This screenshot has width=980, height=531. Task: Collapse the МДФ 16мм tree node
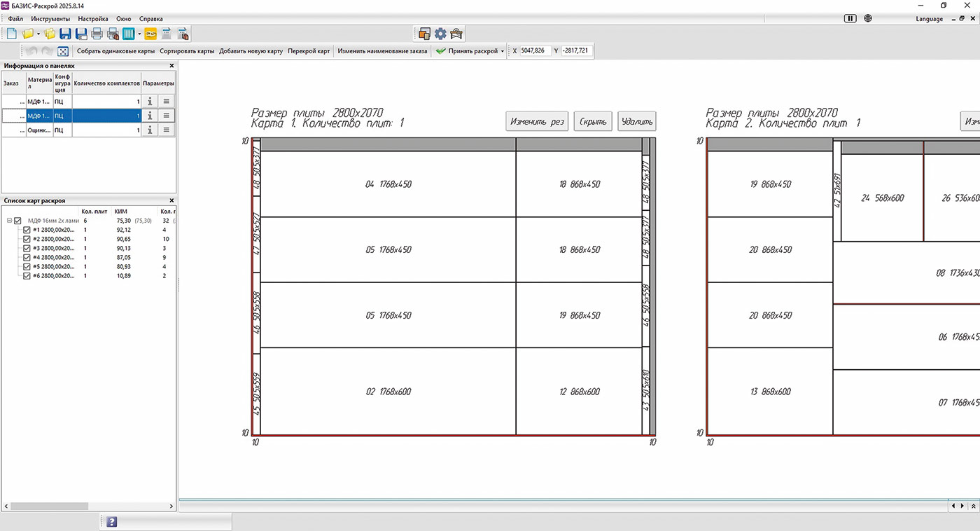pos(9,221)
